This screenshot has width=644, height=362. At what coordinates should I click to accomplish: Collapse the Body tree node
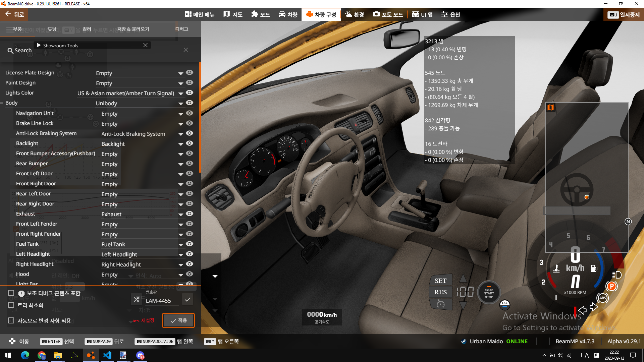[2, 103]
